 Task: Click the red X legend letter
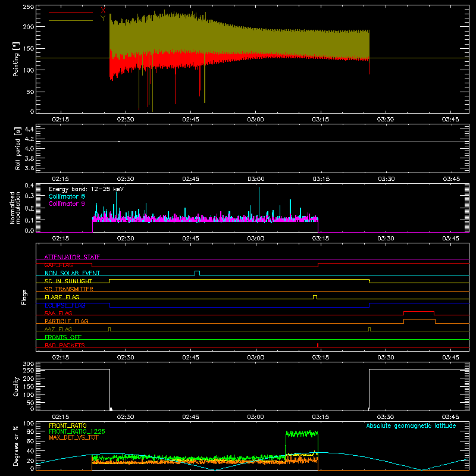click(103, 11)
